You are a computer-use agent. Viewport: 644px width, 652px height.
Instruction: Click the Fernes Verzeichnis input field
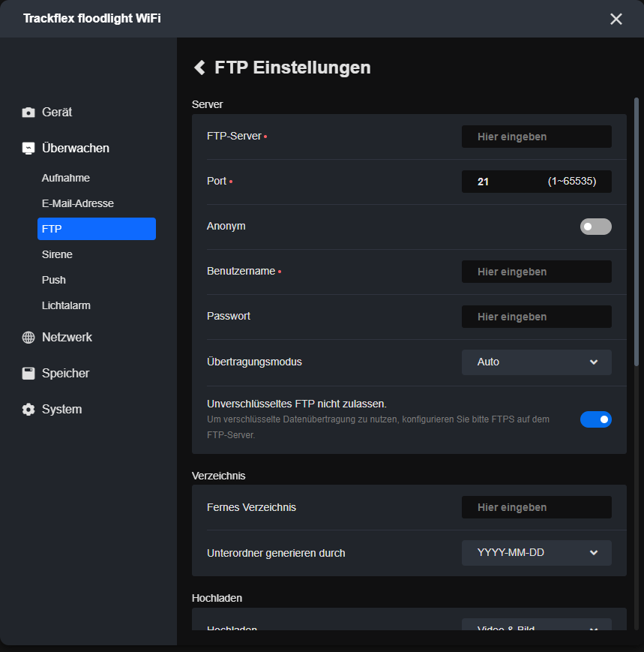(536, 507)
